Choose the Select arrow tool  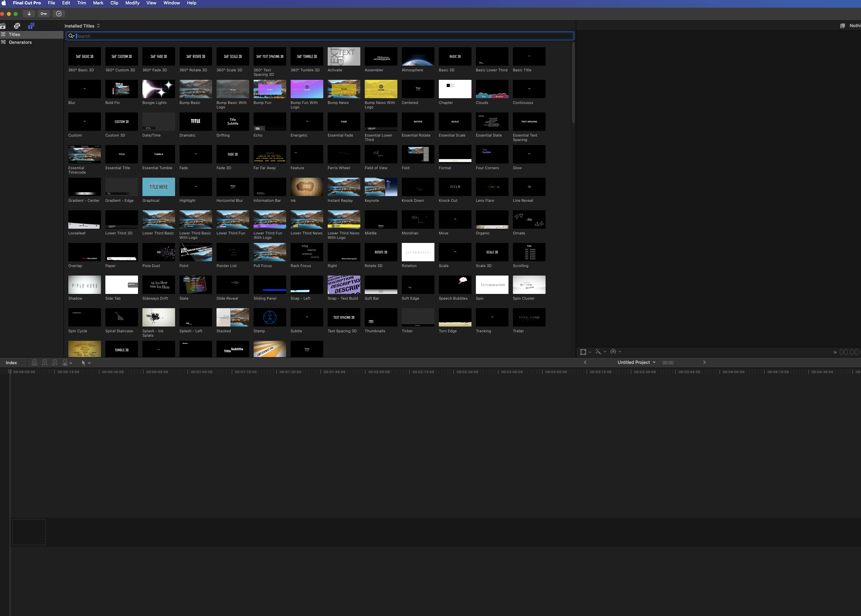pyautogui.click(x=84, y=363)
